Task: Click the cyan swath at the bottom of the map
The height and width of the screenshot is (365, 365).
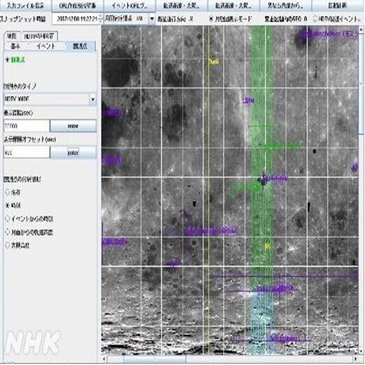Action: coord(262,325)
